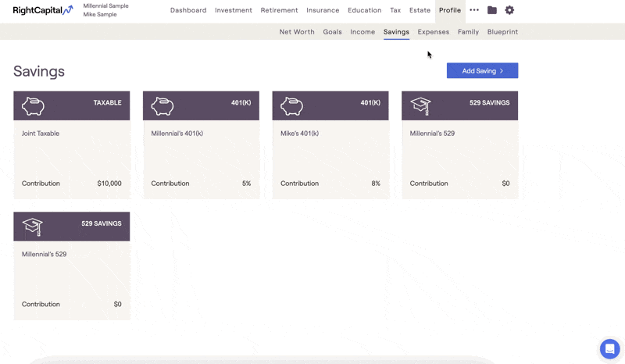This screenshot has height=364, width=625.
Task: Open the settings gear icon
Action: (x=509, y=10)
